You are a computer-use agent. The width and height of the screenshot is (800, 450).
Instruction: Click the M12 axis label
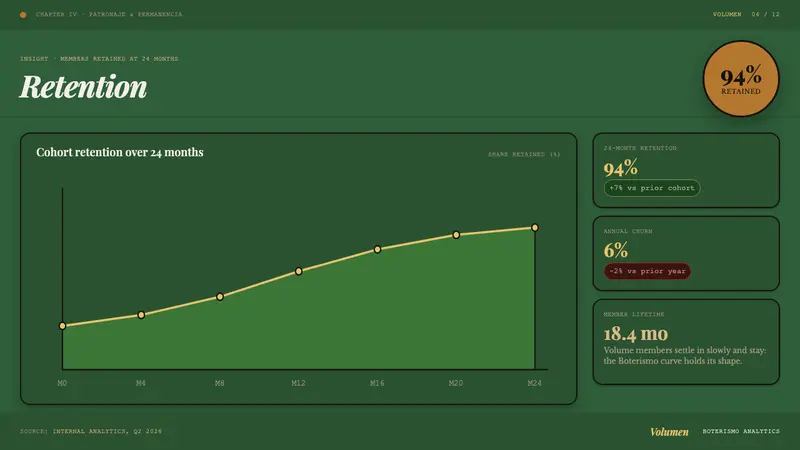tap(298, 383)
